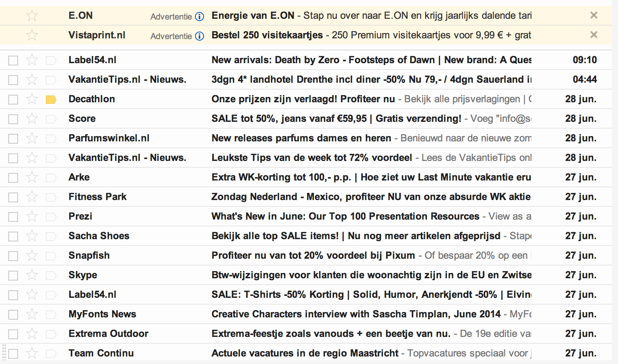
Task: Mark Label54.nl New arrivals email as important
Action: [51, 61]
